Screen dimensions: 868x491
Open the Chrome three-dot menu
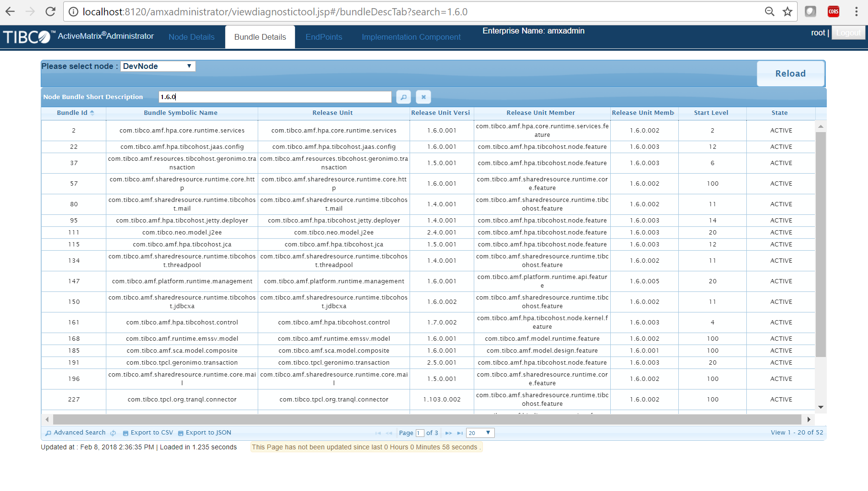click(x=857, y=11)
